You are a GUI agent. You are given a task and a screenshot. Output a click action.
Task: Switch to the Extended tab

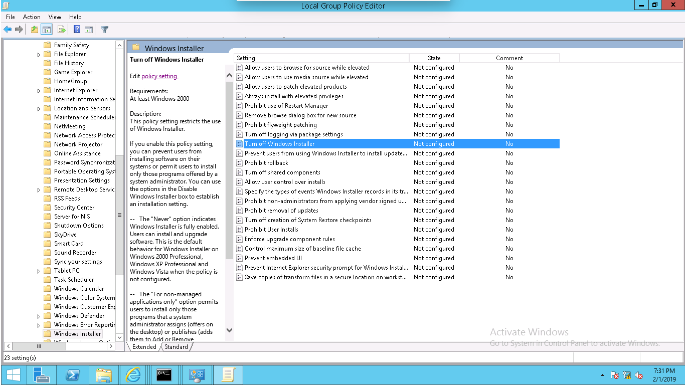144,347
